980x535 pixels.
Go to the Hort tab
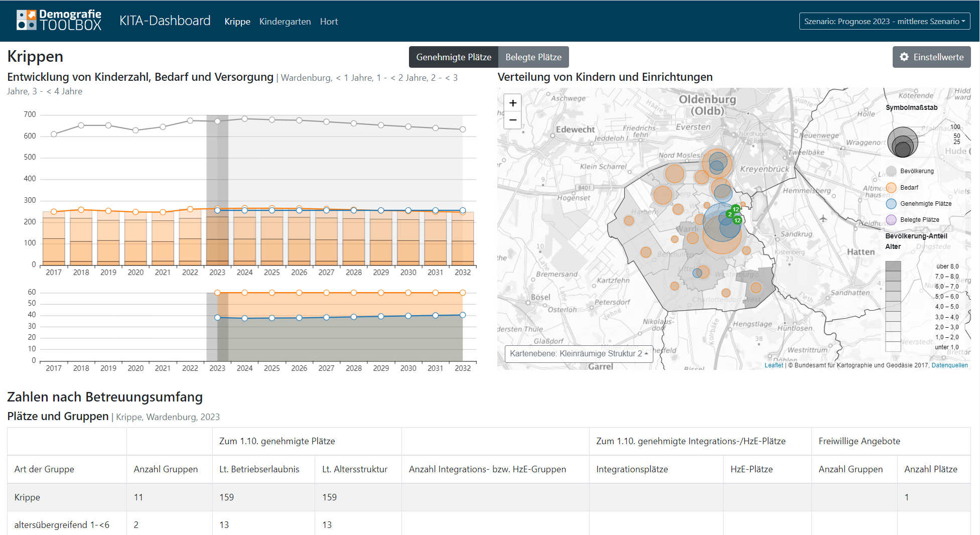point(329,22)
